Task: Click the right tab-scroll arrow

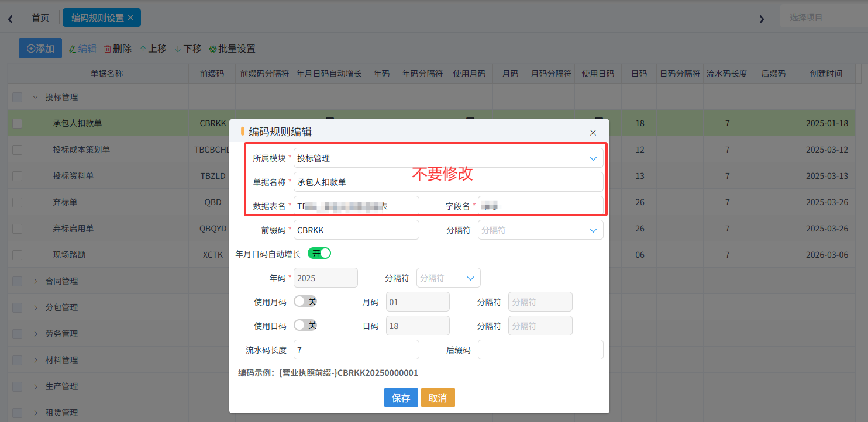Action: 762,19
